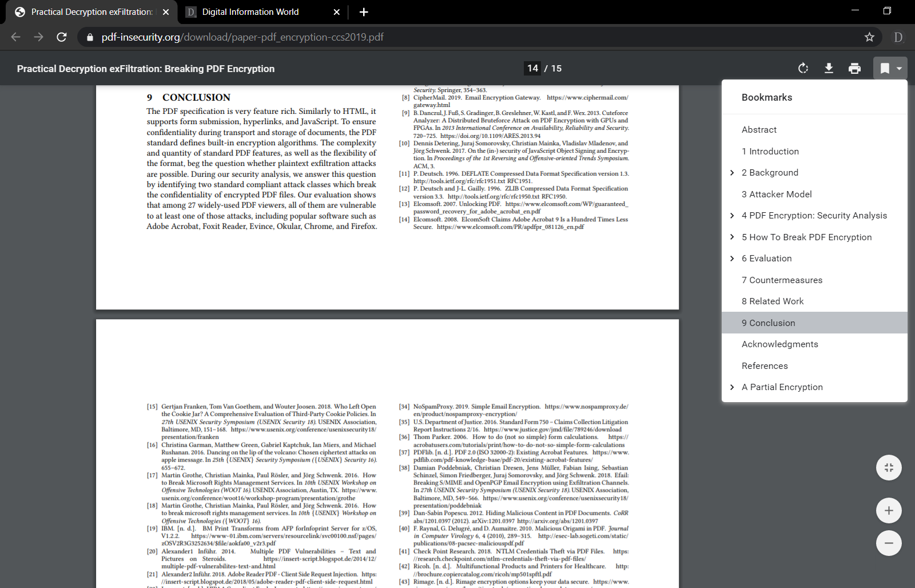Open the References section bookmark
The width and height of the screenshot is (915, 588).
[765, 365]
